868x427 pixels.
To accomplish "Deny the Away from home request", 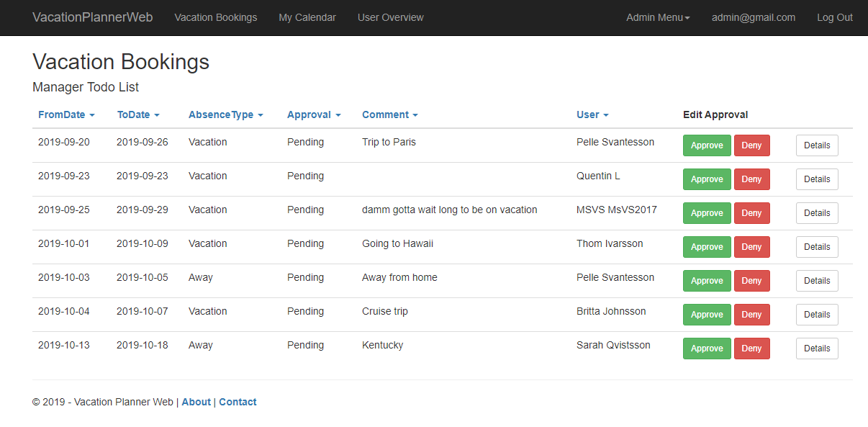I will tap(751, 281).
